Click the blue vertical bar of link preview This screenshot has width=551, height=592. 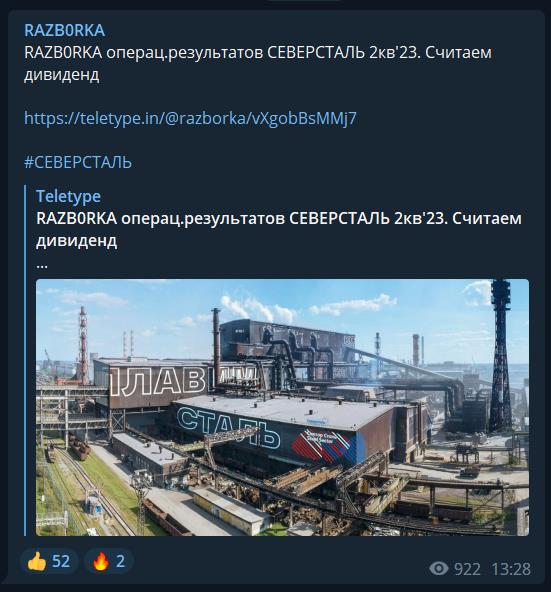tap(25, 360)
